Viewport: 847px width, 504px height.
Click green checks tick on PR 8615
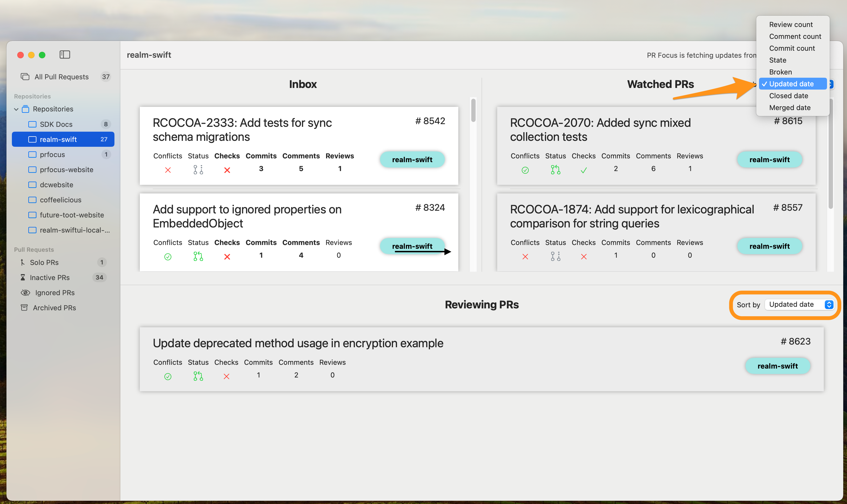click(584, 170)
